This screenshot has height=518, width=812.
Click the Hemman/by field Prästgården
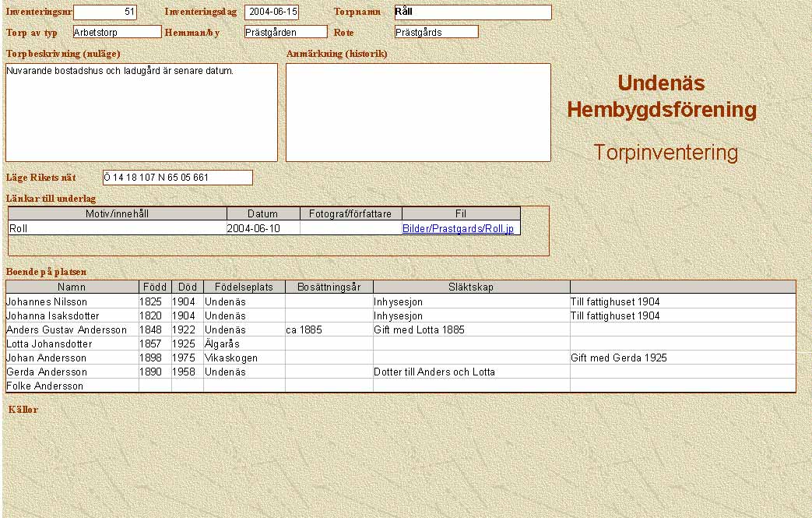[x=285, y=32]
